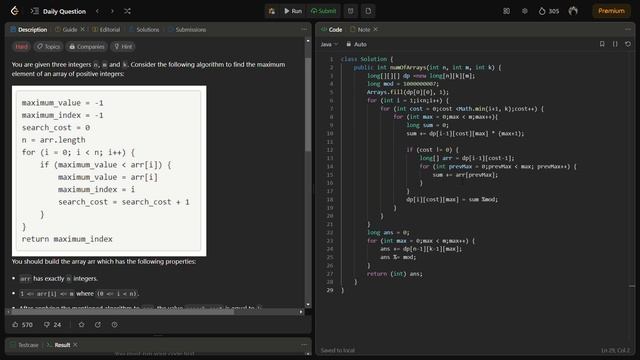Open the result panel more options
The image size is (640, 360).
click(x=304, y=345)
